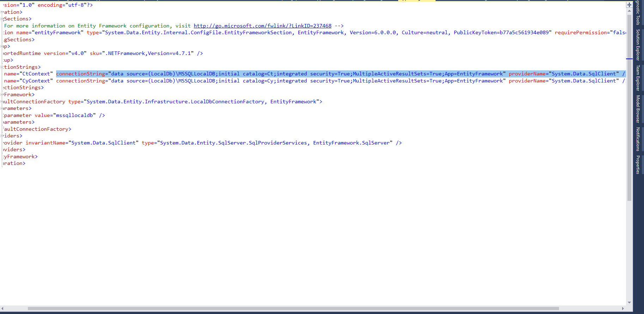Click the horizontal scrollbar right arrow
This screenshot has height=314, width=644.
click(x=623, y=308)
